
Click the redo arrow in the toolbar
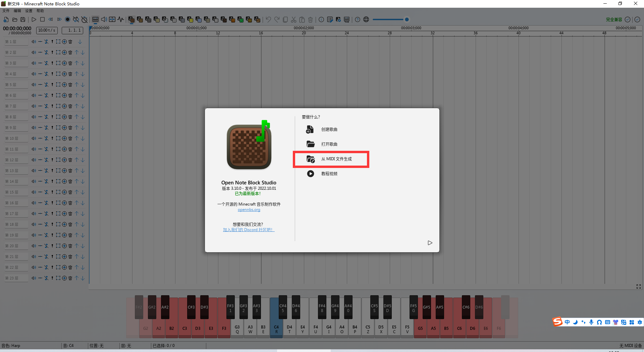pyautogui.click(x=277, y=19)
